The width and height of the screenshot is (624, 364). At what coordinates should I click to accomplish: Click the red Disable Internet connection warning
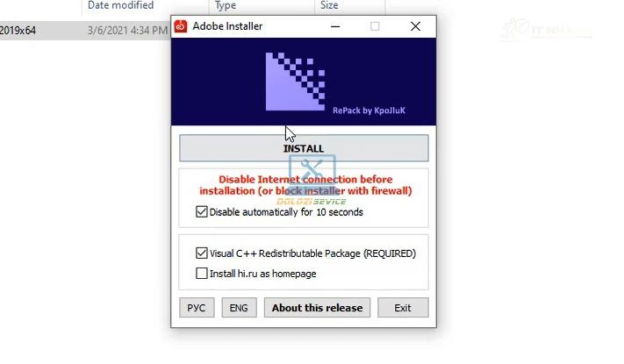pos(305,185)
